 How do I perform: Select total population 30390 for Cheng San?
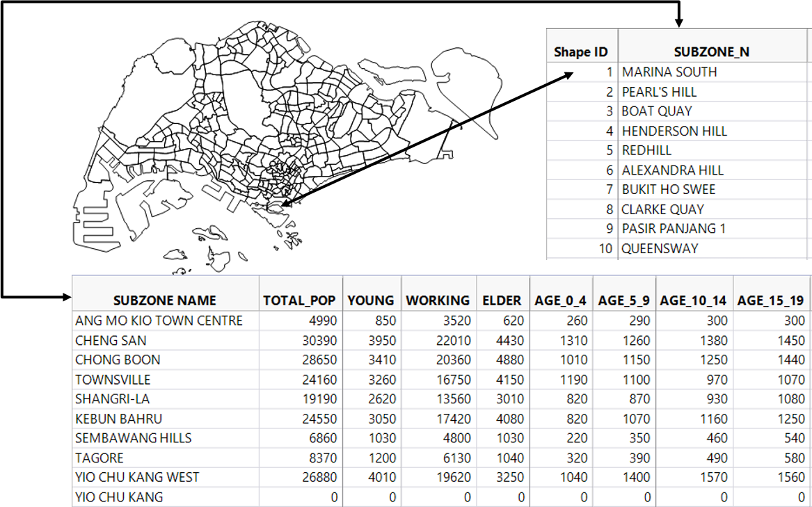301,340
